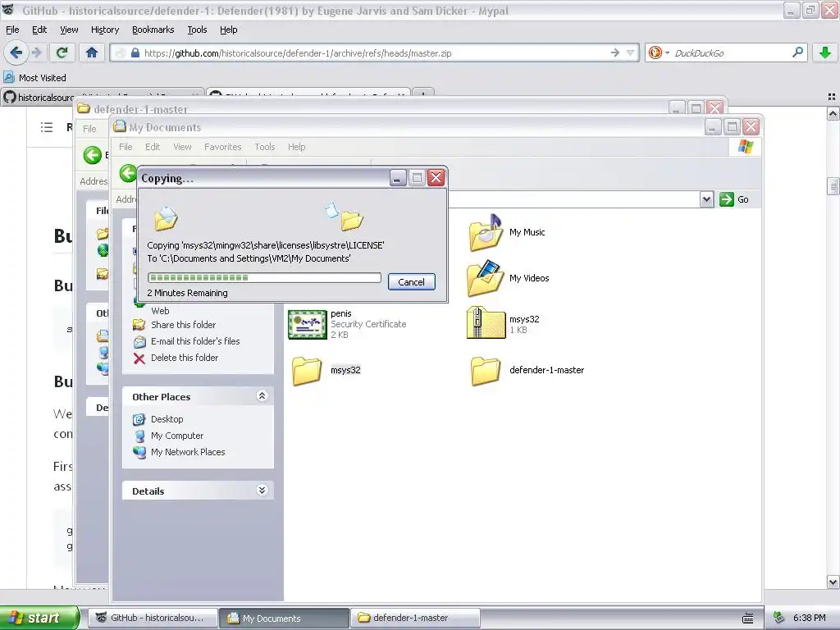Click the Windows Start button

click(x=39, y=618)
